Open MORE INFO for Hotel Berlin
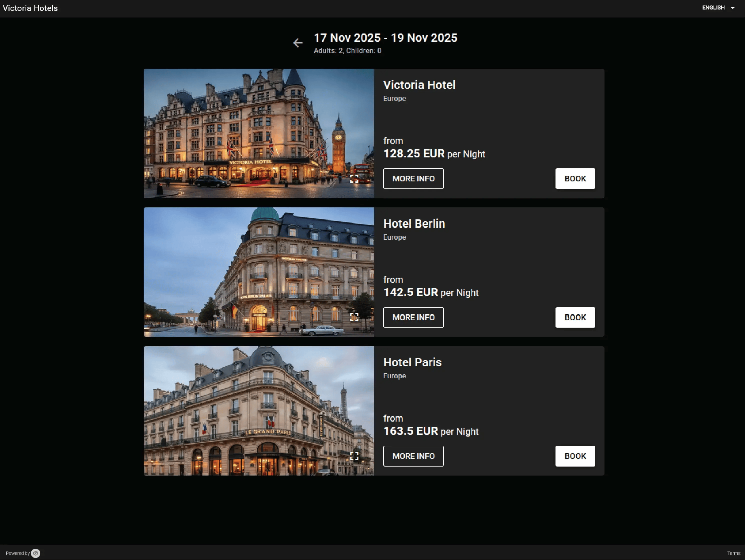Image resolution: width=745 pixels, height=560 pixels. [413, 317]
